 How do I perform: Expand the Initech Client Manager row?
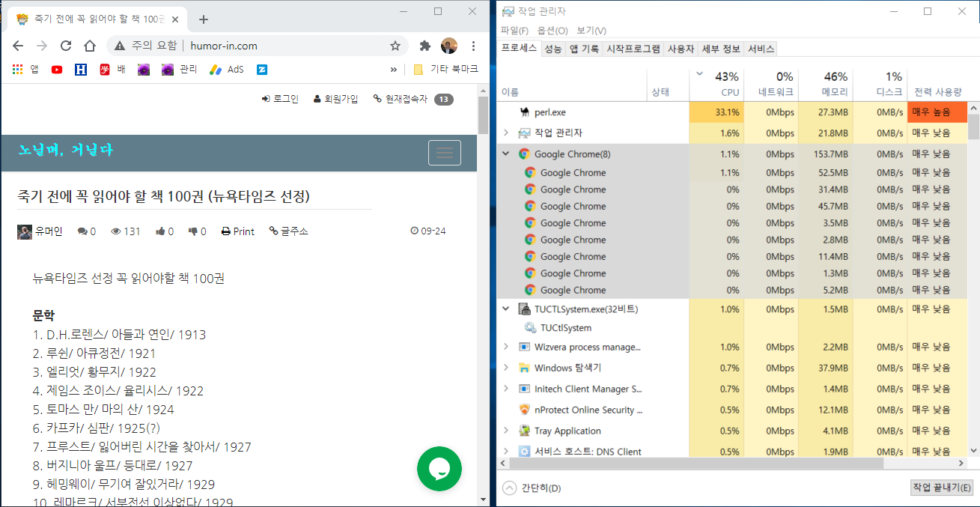(x=506, y=389)
